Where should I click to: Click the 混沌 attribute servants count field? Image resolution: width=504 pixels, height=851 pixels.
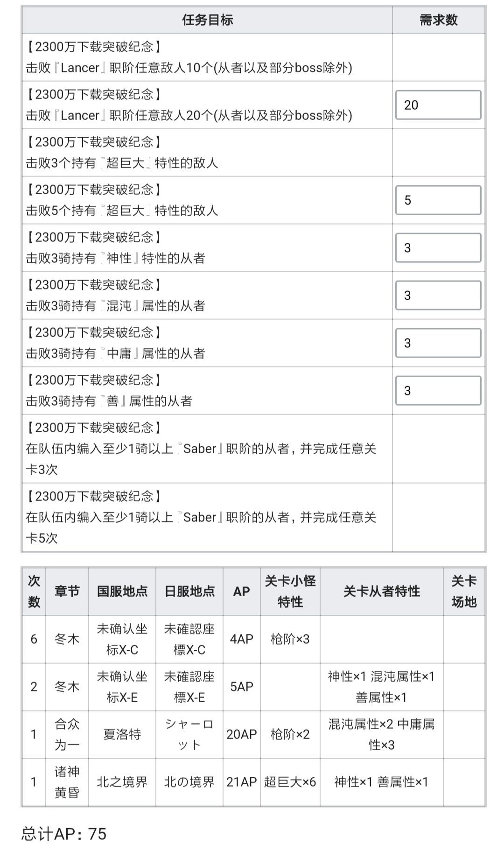[x=438, y=295]
